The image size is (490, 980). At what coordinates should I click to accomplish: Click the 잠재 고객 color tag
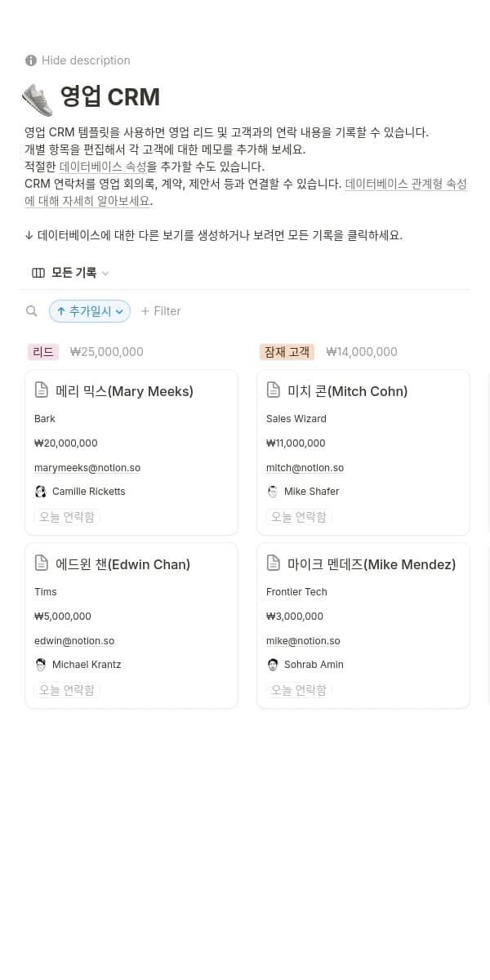coord(287,352)
